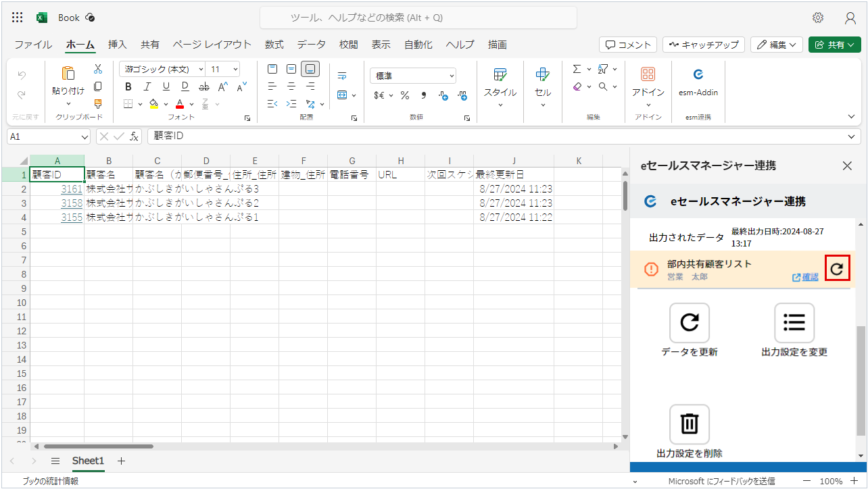The height and width of the screenshot is (489, 868).
Task: Open the settings gear icon
Action: pos(818,18)
